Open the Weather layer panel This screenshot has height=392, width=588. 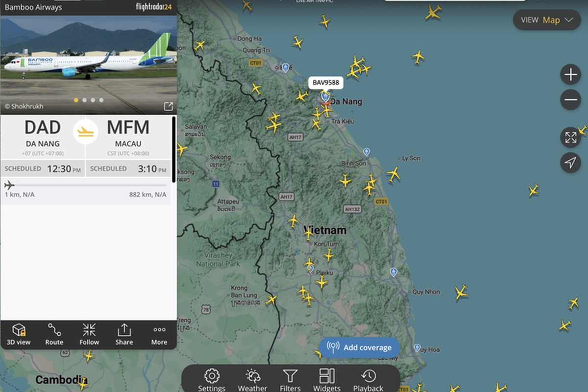pyautogui.click(x=253, y=380)
